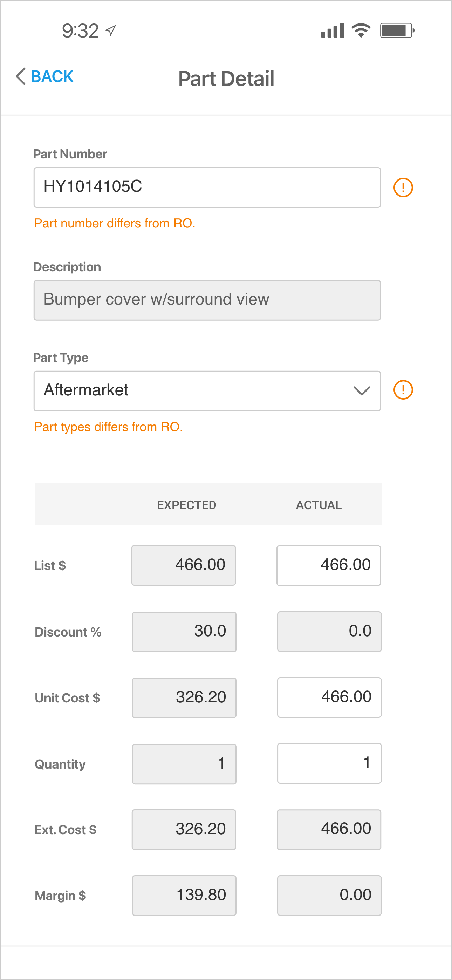Open the Part Type Aftermarket dropdown

coord(207,391)
